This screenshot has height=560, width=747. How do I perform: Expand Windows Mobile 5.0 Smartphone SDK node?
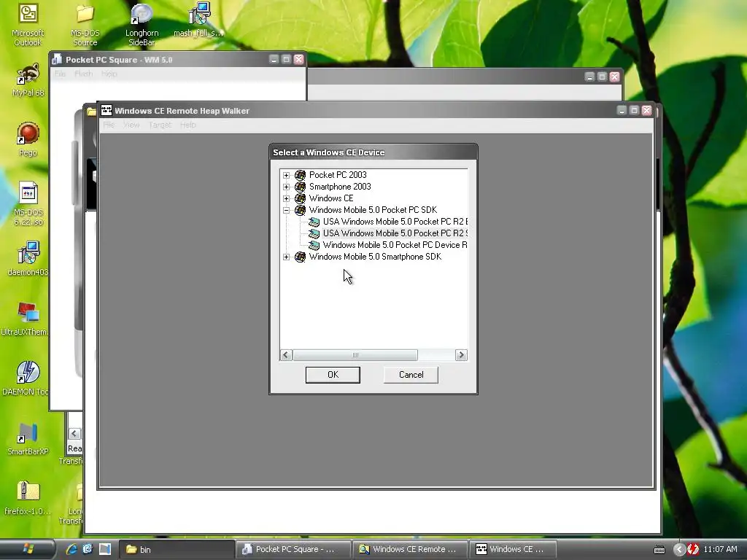pyautogui.click(x=286, y=257)
